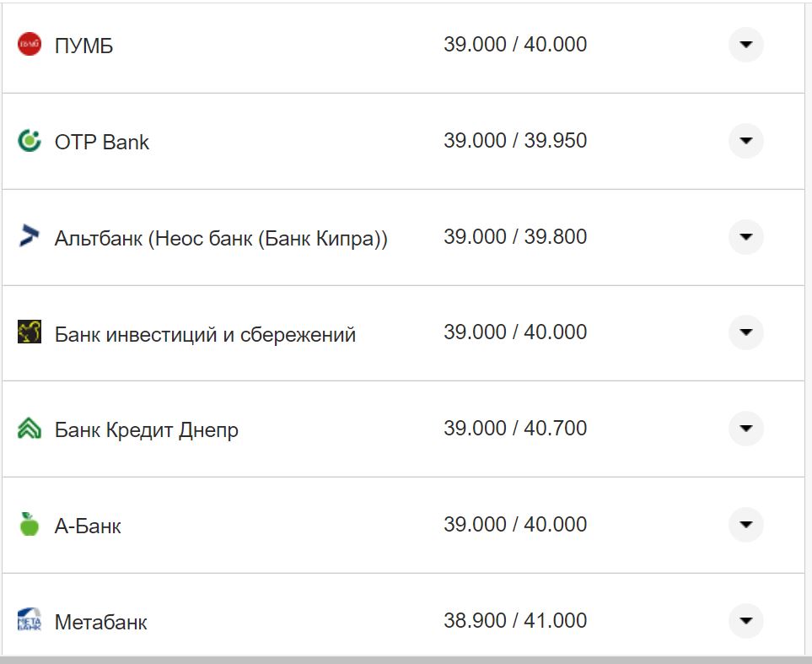The height and width of the screenshot is (664, 812).
Task: Click the Банк Кредит Днепр green logo
Action: [x=30, y=429]
